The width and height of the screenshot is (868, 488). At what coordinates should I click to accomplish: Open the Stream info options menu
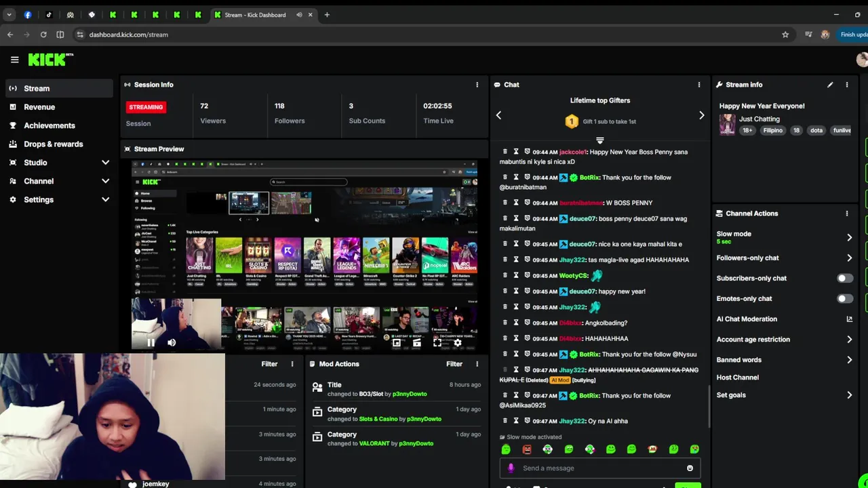point(846,85)
